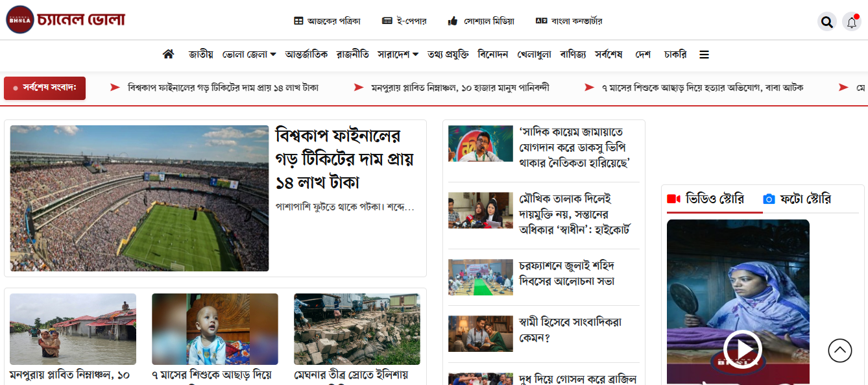Open ticker headline ৭ মাসের শিশুকে আছাড়
The image size is (868, 385).
[703, 88]
